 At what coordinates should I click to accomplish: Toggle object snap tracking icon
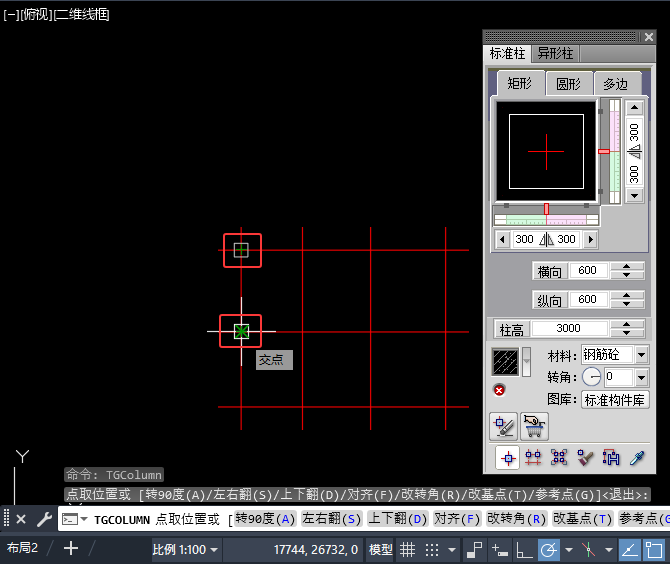tap(630, 549)
